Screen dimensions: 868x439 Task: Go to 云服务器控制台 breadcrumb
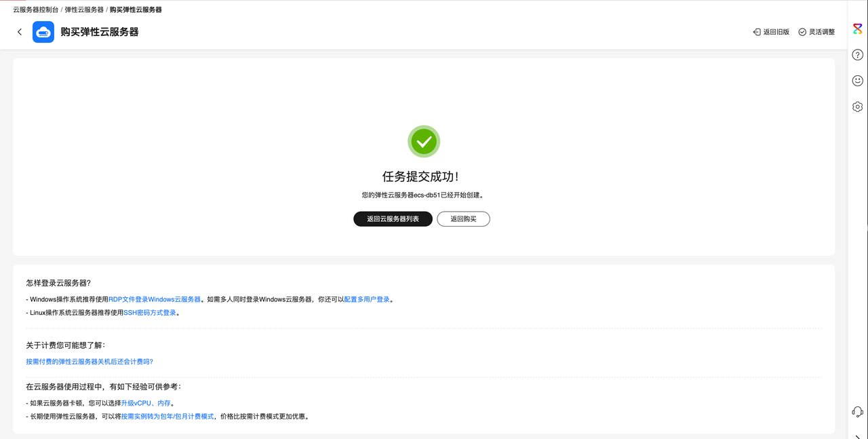[x=36, y=10]
